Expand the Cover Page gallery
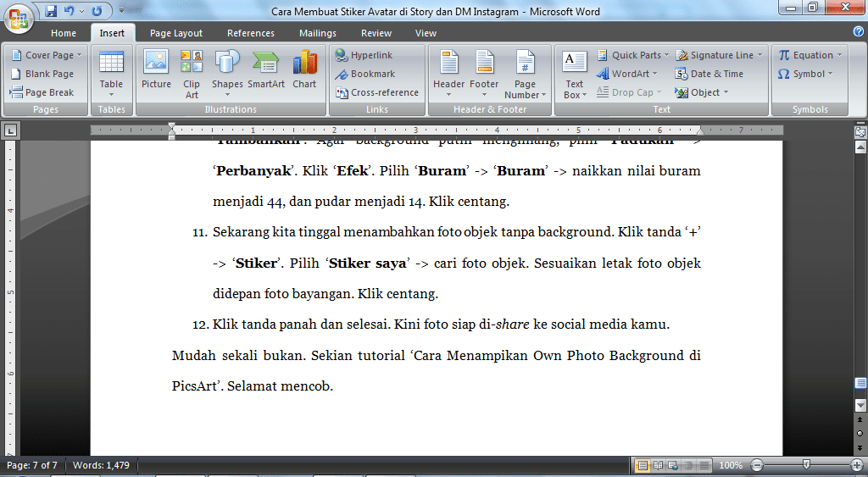Viewport: 868px width, 477px height. (47, 55)
